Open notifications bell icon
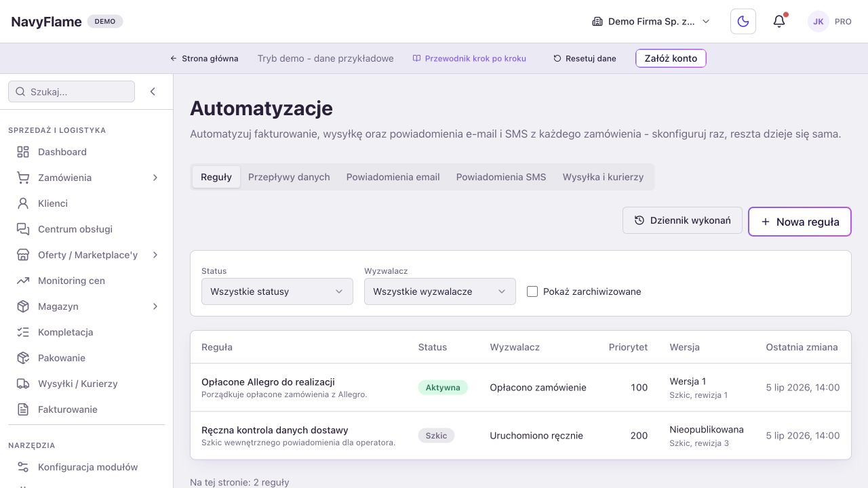This screenshot has height=488, width=868. click(x=779, y=22)
